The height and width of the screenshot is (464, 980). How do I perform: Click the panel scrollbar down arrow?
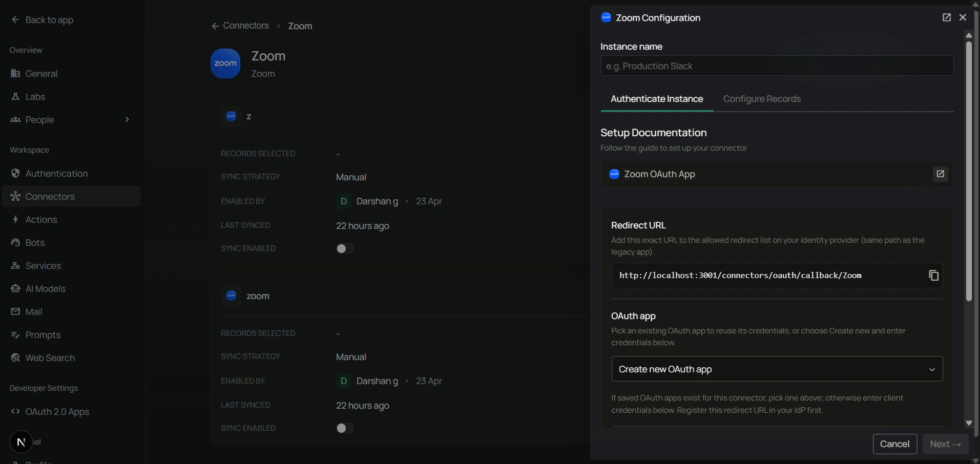pyautogui.click(x=968, y=423)
